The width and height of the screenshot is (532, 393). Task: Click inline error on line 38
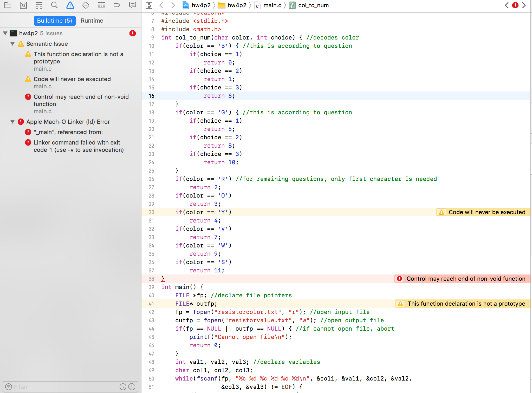pos(462,279)
